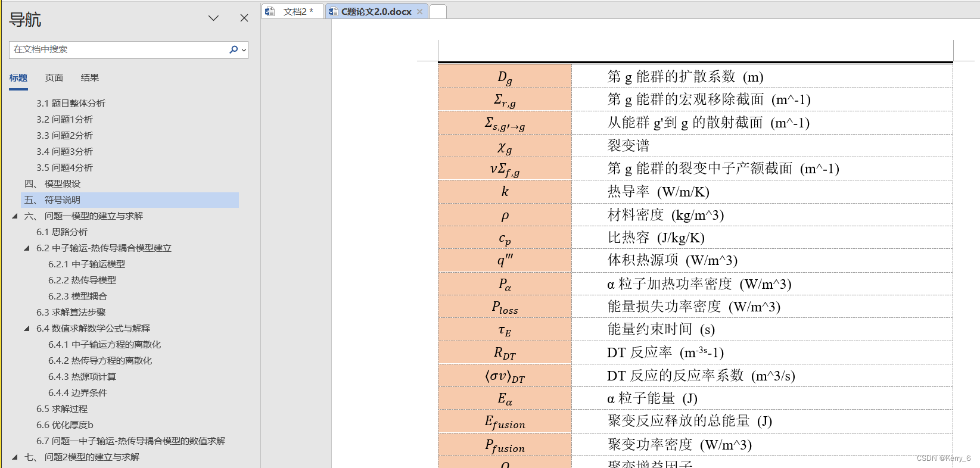Click the new blank tab button
Viewport: 980px width, 468px height.
[438, 11]
